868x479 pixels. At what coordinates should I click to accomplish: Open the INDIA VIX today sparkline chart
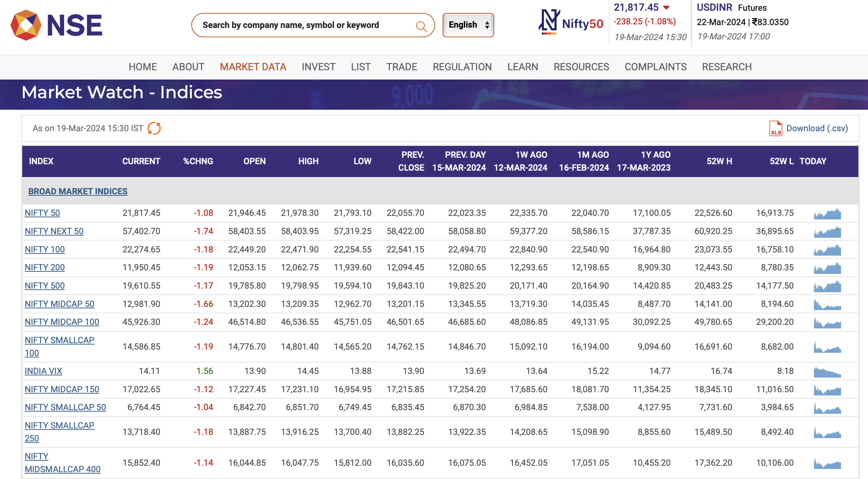[x=827, y=371]
